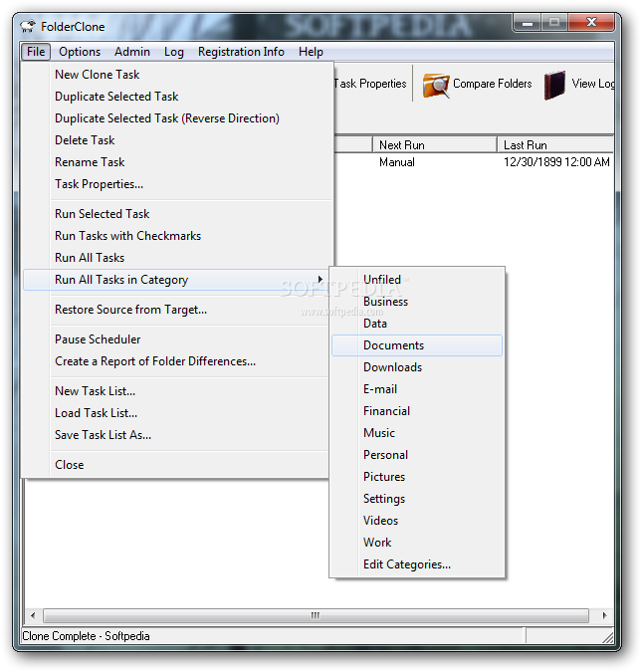Click the horizontal scrollbar thumb
Screen dimensions: 642x672
[x=316, y=615]
